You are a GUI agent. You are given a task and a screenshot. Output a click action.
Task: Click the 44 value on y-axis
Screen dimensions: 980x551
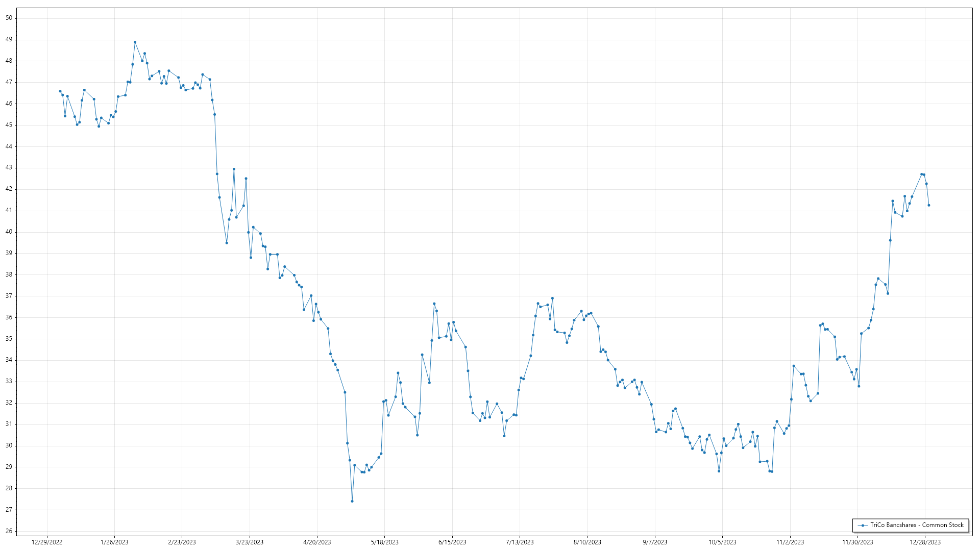[x=9, y=146]
